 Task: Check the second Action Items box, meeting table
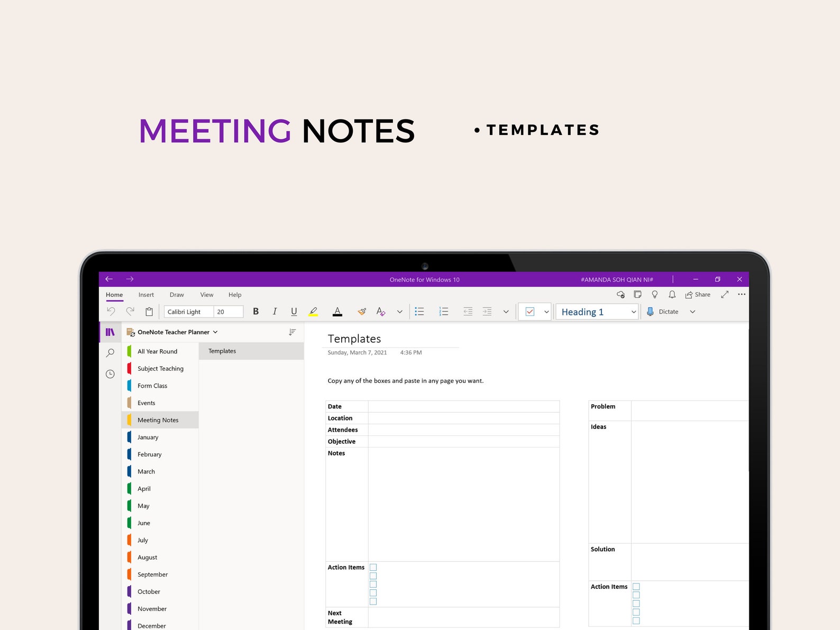(x=373, y=576)
